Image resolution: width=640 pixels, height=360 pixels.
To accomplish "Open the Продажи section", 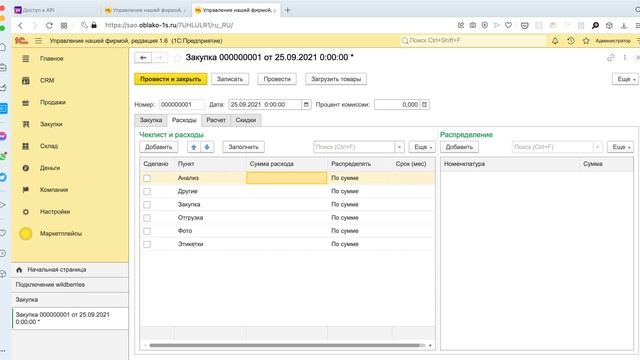I will [53, 102].
